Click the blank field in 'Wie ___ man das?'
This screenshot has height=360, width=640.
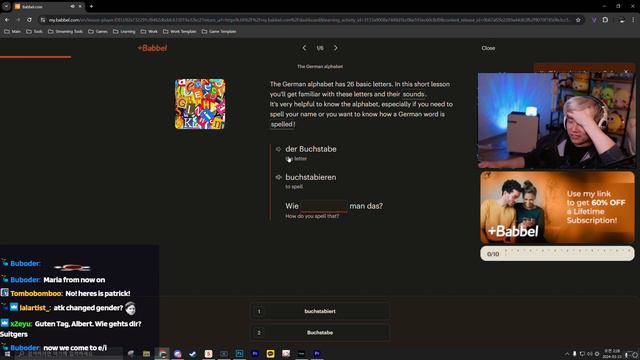click(x=324, y=206)
